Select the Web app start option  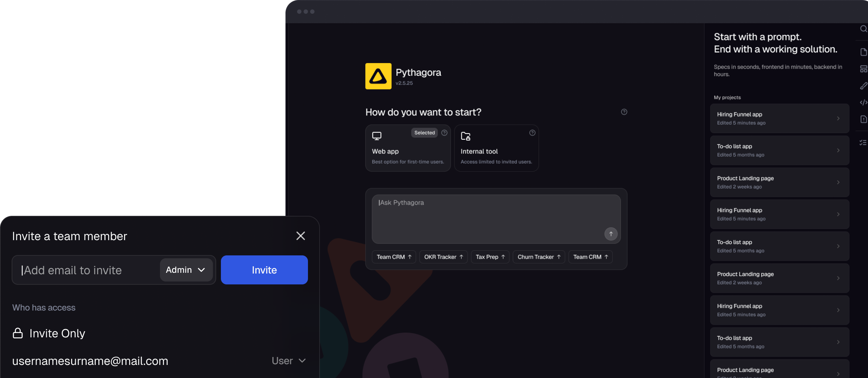click(408, 148)
